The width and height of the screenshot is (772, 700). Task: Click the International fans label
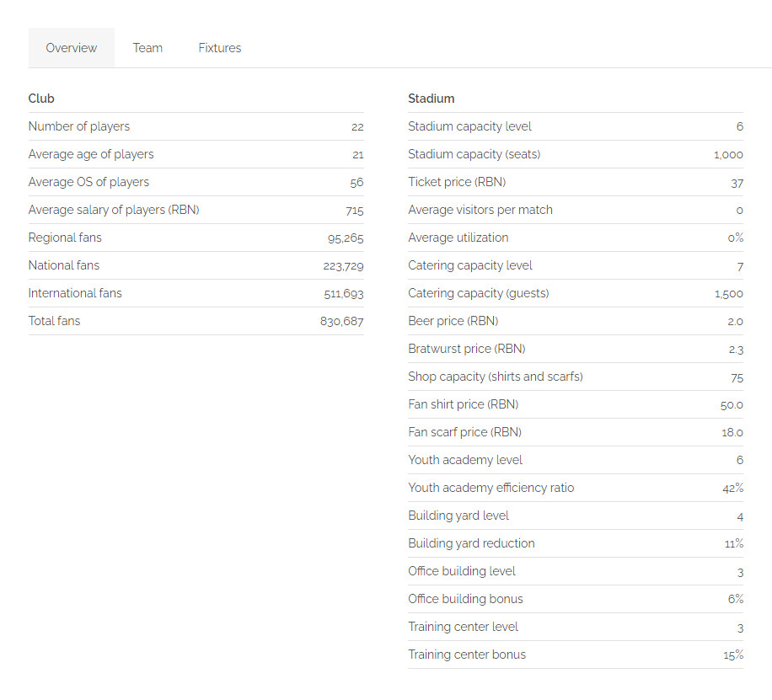click(x=75, y=293)
